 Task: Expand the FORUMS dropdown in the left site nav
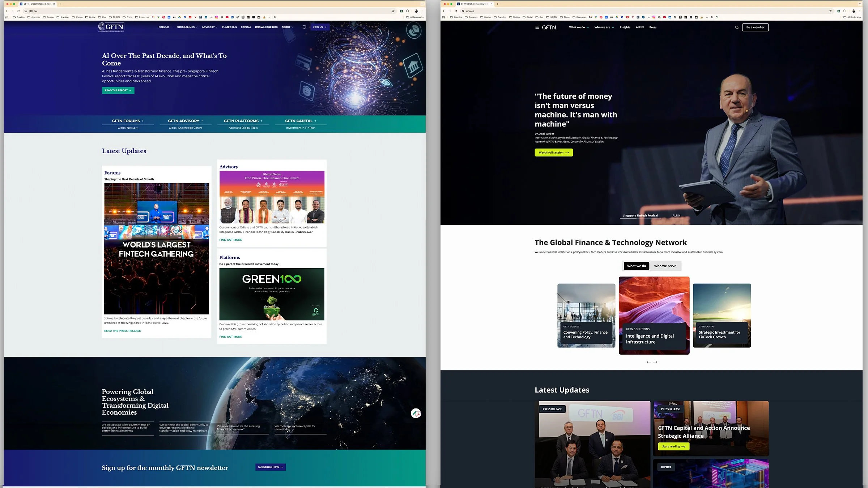(165, 27)
